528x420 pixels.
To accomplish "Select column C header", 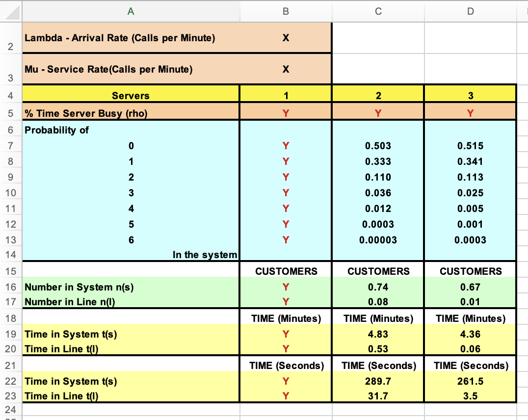I will tap(377, 11).
